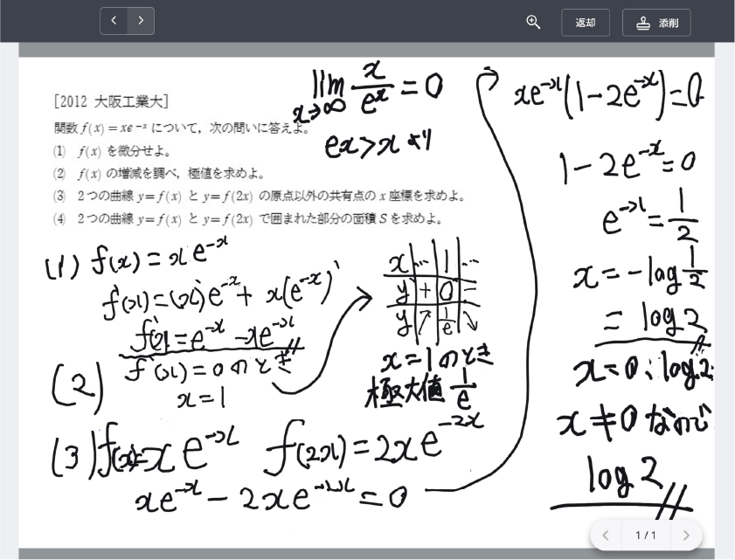Go to next submission with top right arrow
Image resolution: width=735 pixels, height=560 pixels.
141,21
